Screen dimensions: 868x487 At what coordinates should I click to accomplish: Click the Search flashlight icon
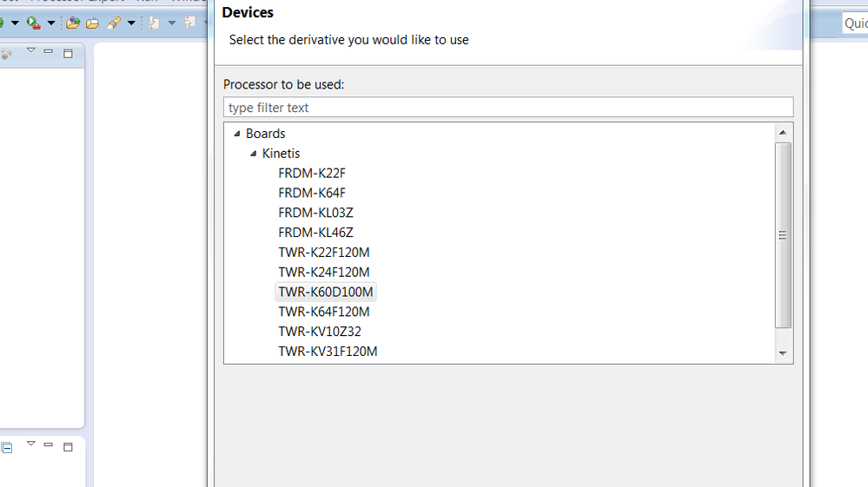(x=114, y=23)
